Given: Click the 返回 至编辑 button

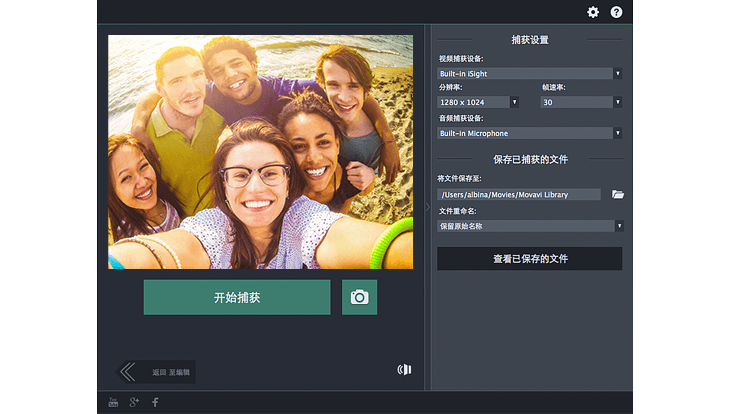Looking at the screenshot, I should coord(155,372).
